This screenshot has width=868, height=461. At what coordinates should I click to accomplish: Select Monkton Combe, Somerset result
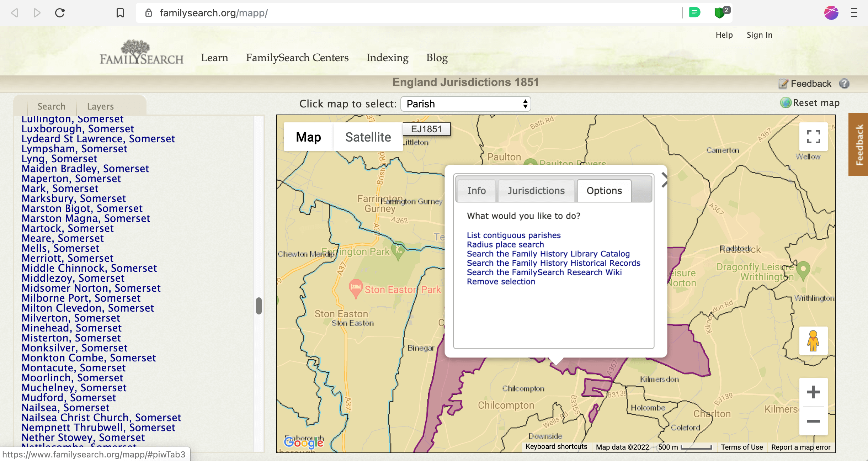click(89, 357)
